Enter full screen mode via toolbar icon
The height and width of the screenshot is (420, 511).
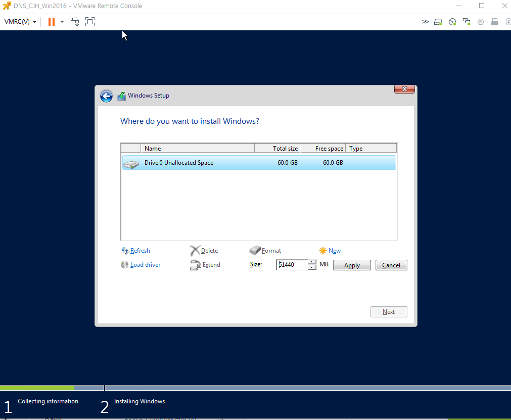(90, 22)
